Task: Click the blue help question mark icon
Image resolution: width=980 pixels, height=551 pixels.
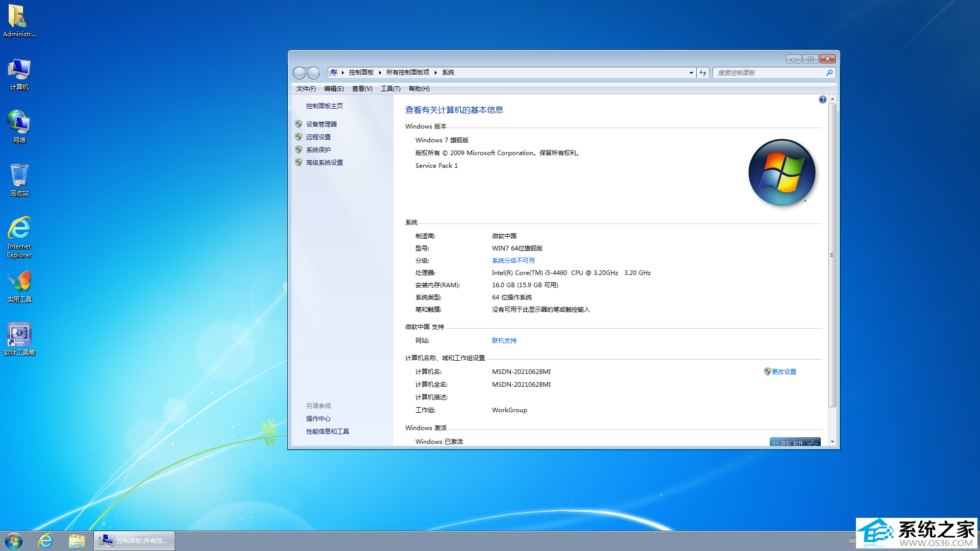Action: pyautogui.click(x=822, y=99)
